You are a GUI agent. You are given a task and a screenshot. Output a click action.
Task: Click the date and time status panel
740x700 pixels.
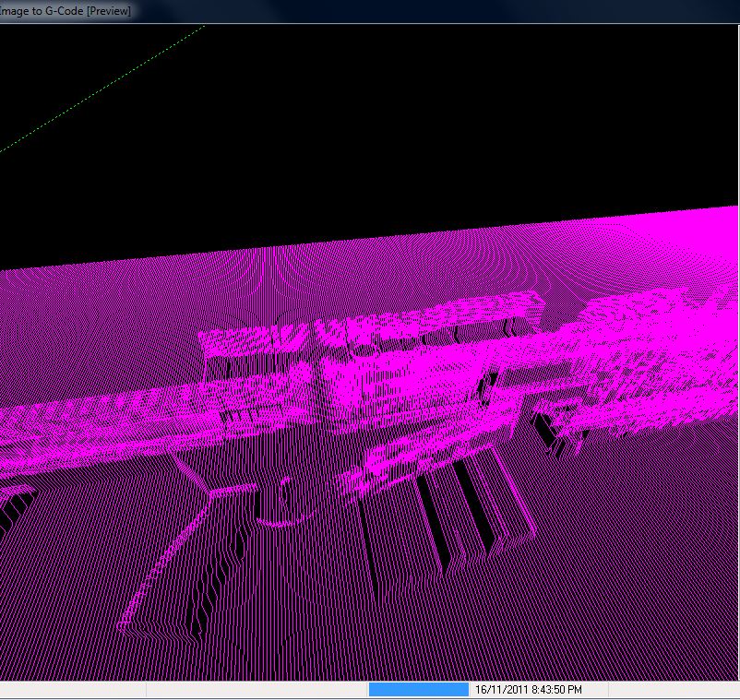tap(529, 690)
